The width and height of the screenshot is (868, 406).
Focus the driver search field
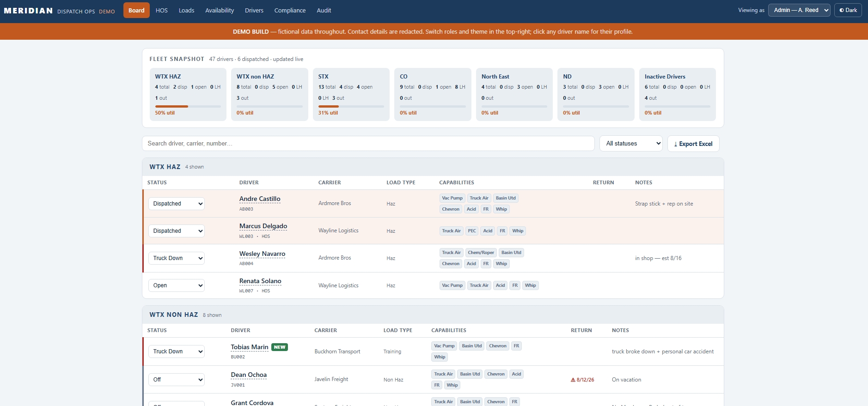click(x=368, y=143)
